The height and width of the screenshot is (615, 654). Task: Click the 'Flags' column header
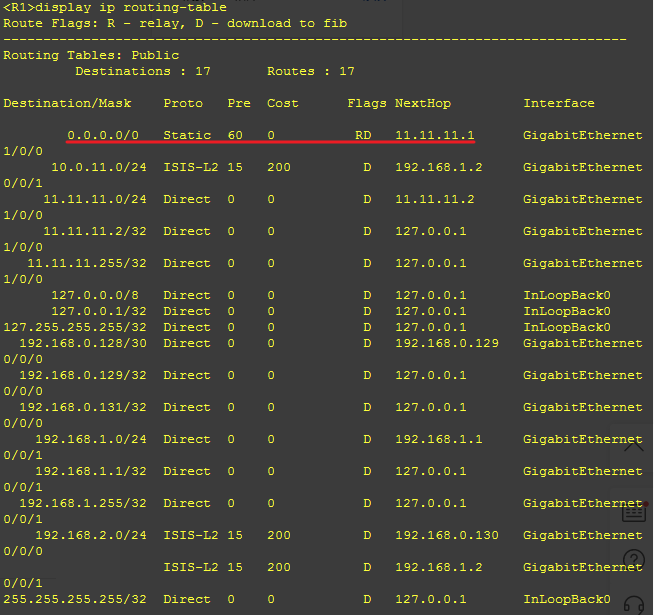pyautogui.click(x=367, y=103)
